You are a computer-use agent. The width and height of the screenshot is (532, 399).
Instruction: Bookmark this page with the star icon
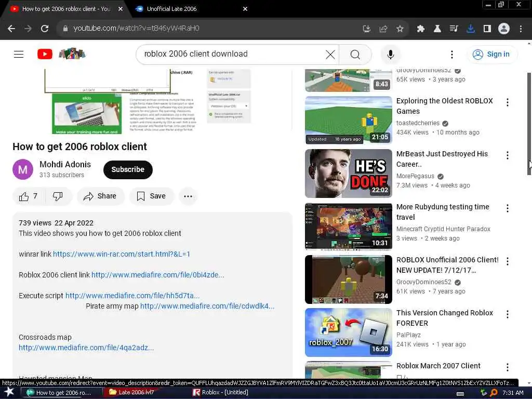[400, 29]
